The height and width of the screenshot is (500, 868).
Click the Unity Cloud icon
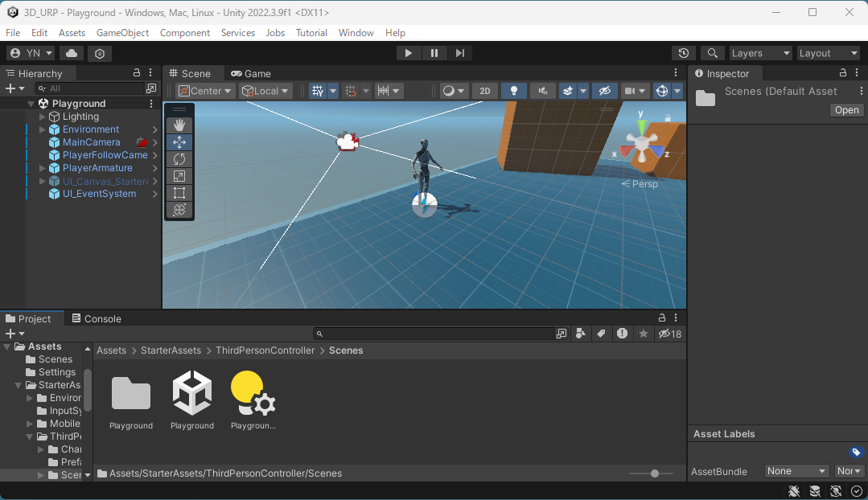[x=72, y=53]
